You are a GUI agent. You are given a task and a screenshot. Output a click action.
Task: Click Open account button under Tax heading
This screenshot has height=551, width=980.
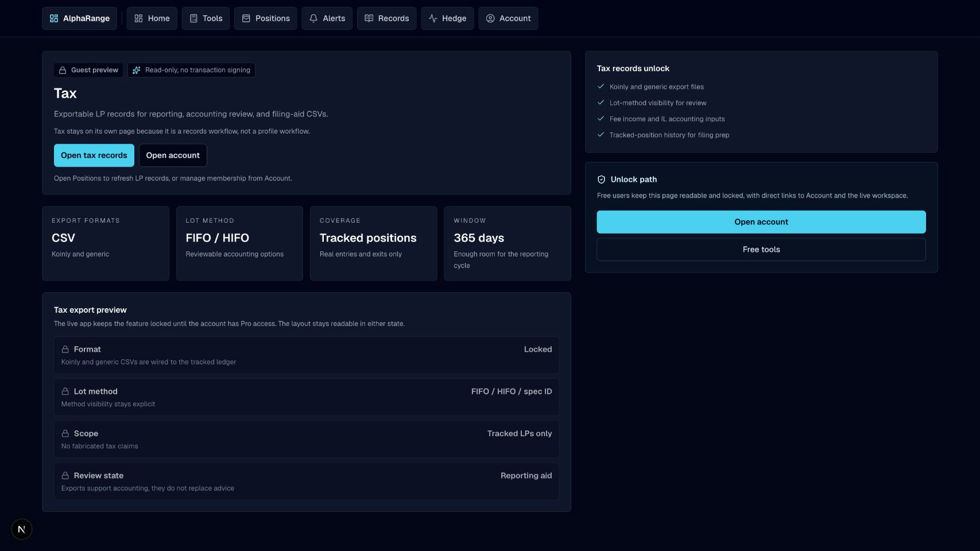tap(173, 156)
